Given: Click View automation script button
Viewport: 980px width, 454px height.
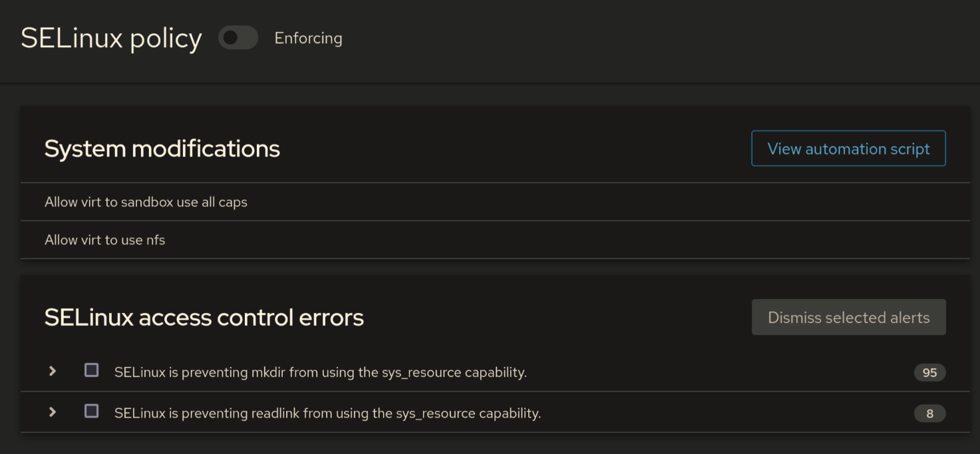Looking at the screenshot, I should [848, 148].
